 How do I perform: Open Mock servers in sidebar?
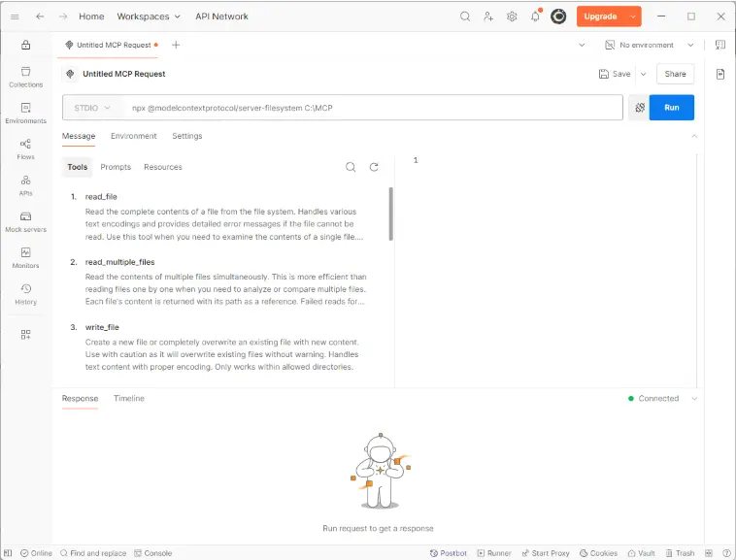(26, 222)
